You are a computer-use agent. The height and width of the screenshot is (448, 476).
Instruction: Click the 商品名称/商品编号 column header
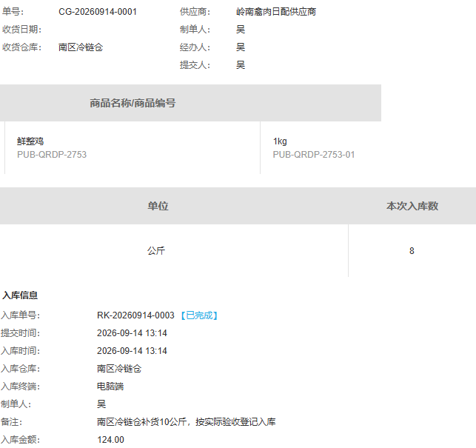coord(133,103)
